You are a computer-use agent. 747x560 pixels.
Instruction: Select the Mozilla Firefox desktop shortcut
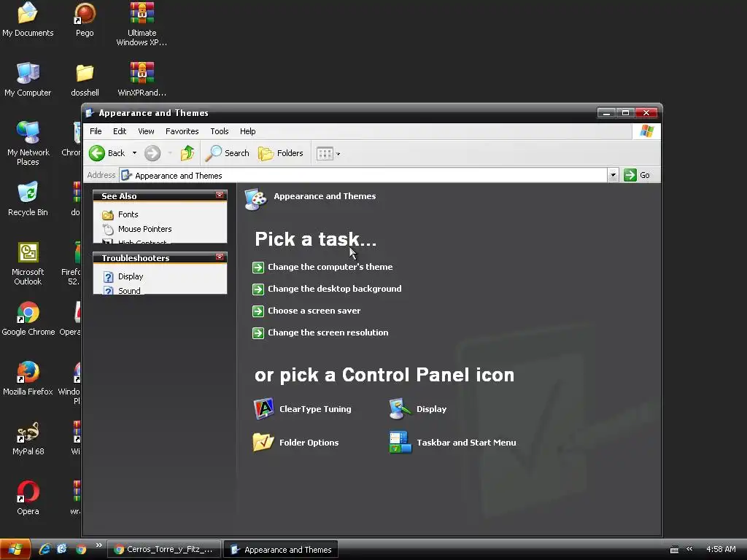click(28, 378)
